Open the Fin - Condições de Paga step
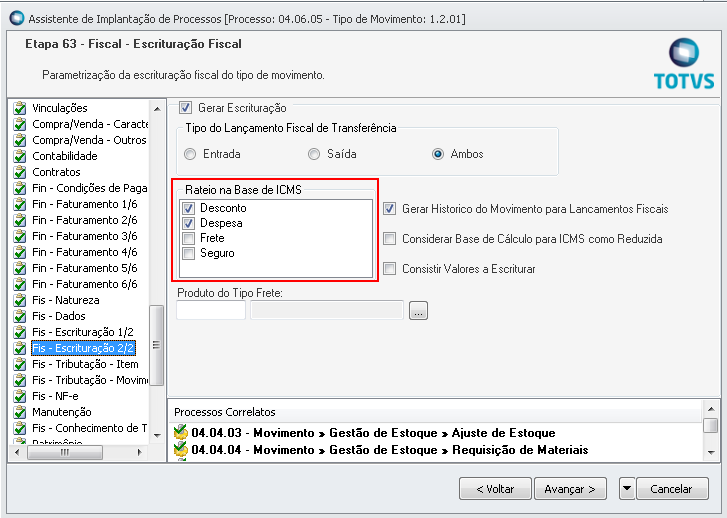 pyautogui.click(x=89, y=188)
